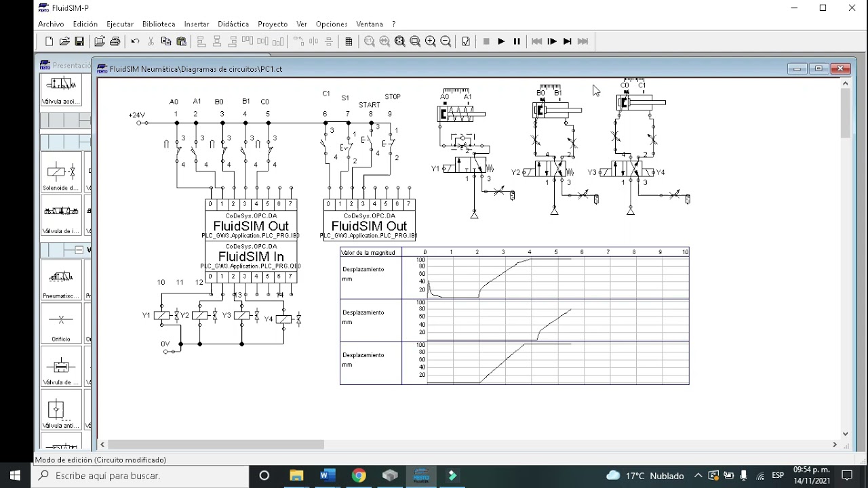Screen dimensions: 868x488
Task: Zoom in on the diagram
Action: click(431, 41)
